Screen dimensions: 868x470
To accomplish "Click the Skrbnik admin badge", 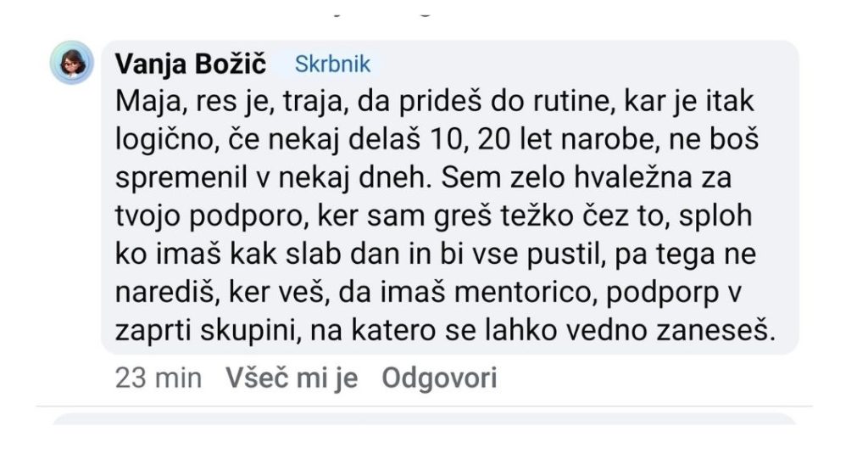I will 333,64.
